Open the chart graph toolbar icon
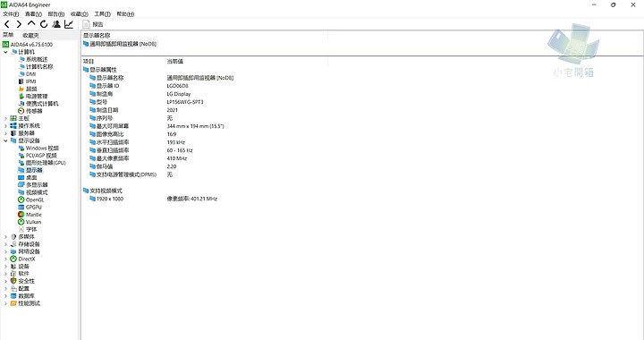 69,24
